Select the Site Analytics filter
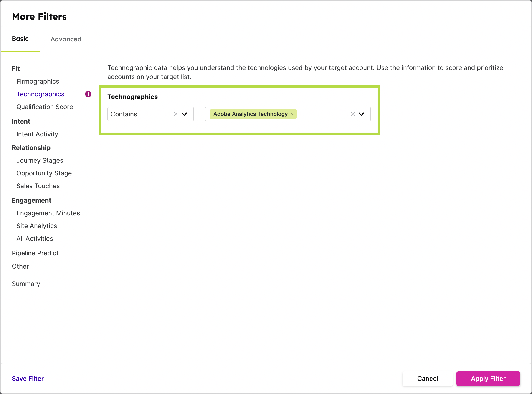532x394 pixels. (37, 226)
